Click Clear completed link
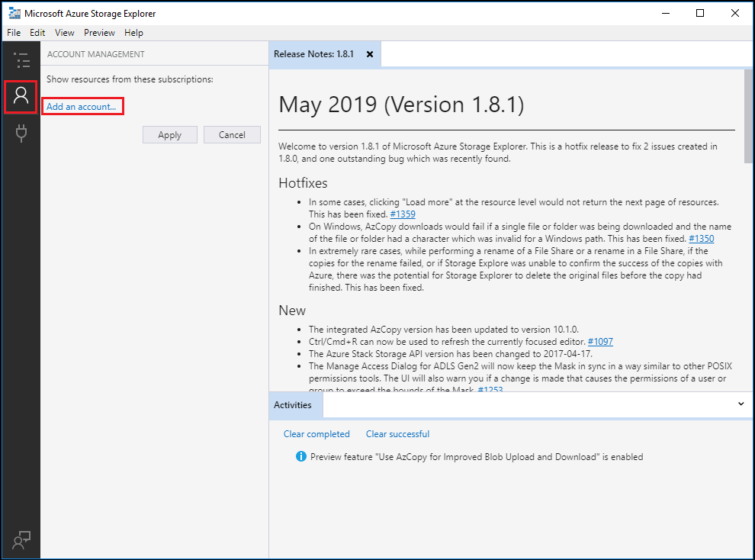Screen dimensions: 755x560 pos(316,434)
